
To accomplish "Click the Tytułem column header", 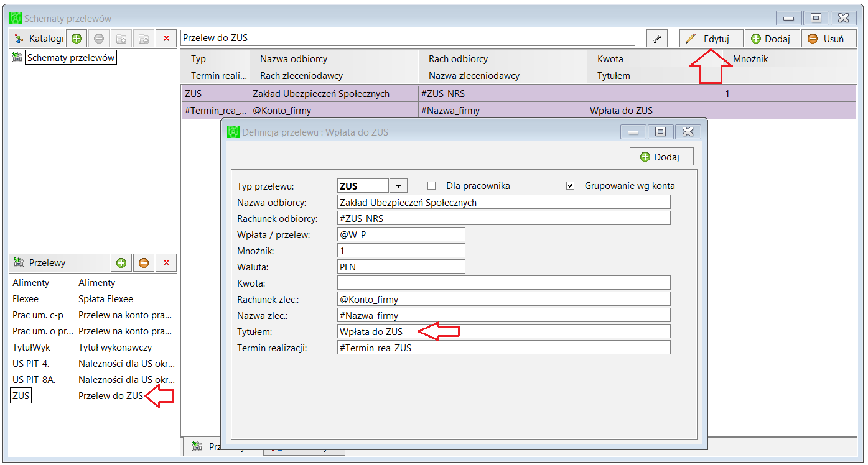I will 722,76.
